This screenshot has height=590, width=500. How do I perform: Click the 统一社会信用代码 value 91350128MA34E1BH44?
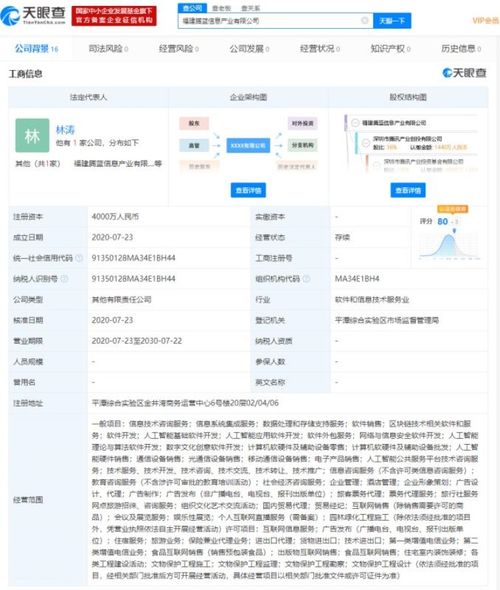point(133,258)
